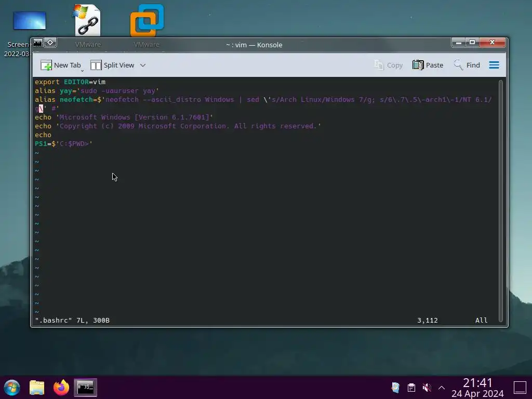Open a New Tab in Konsole

pos(60,65)
